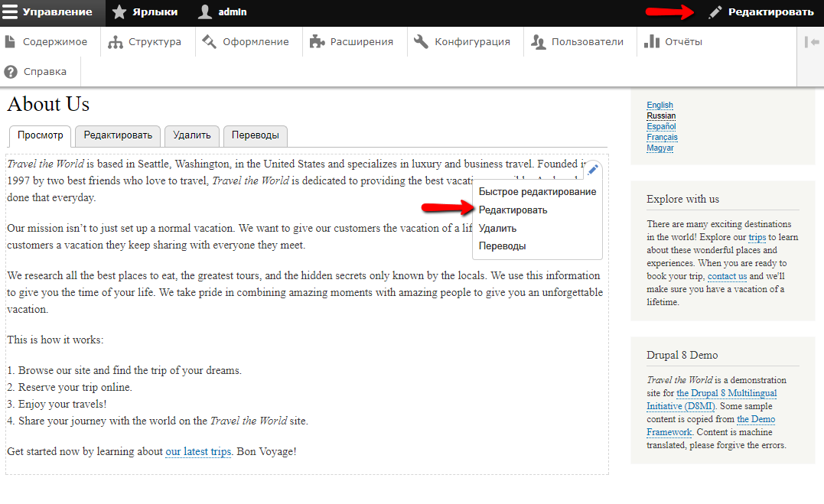This screenshot has height=504, width=824.
Task: Click the hamburger Manage (Управление) menu icon
Action: 11,12
